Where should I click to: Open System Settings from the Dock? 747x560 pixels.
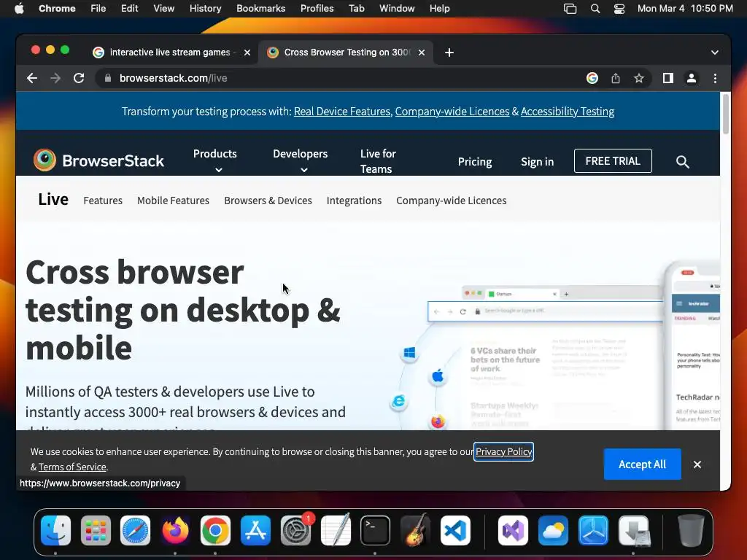[296, 531]
